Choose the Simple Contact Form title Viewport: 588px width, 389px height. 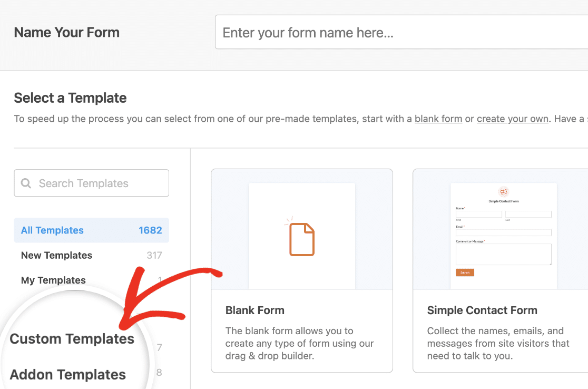[482, 310]
